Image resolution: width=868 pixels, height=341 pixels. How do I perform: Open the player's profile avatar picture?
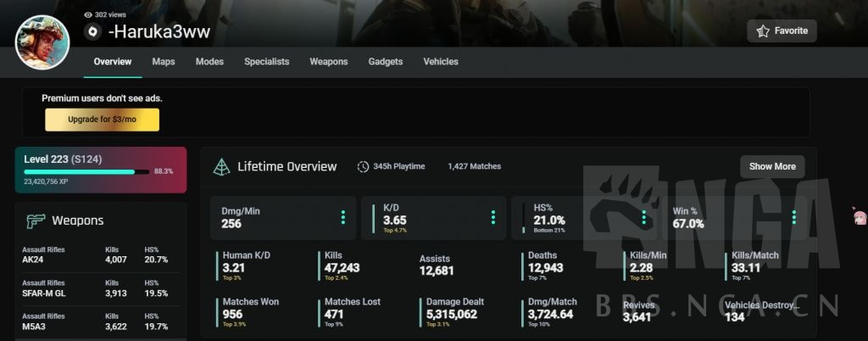42,42
